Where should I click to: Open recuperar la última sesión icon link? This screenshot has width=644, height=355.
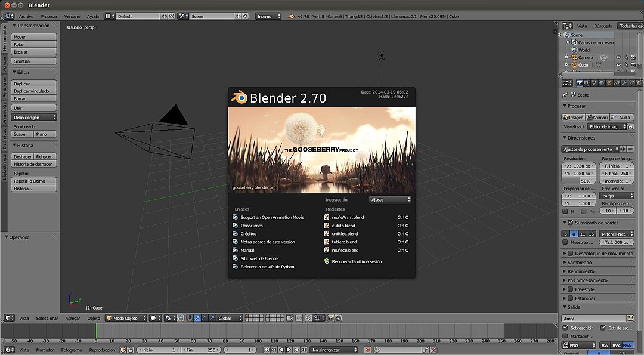point(326,261)
